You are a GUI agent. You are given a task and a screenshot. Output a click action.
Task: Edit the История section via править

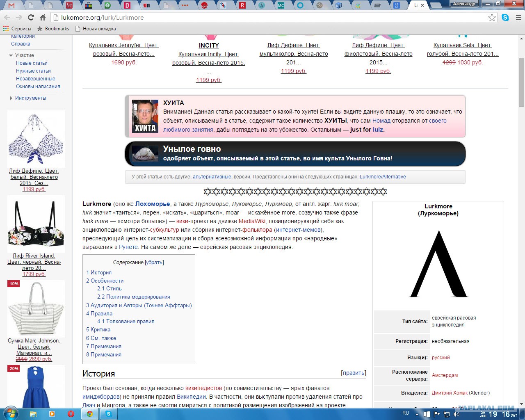click(x=353, y=373)
